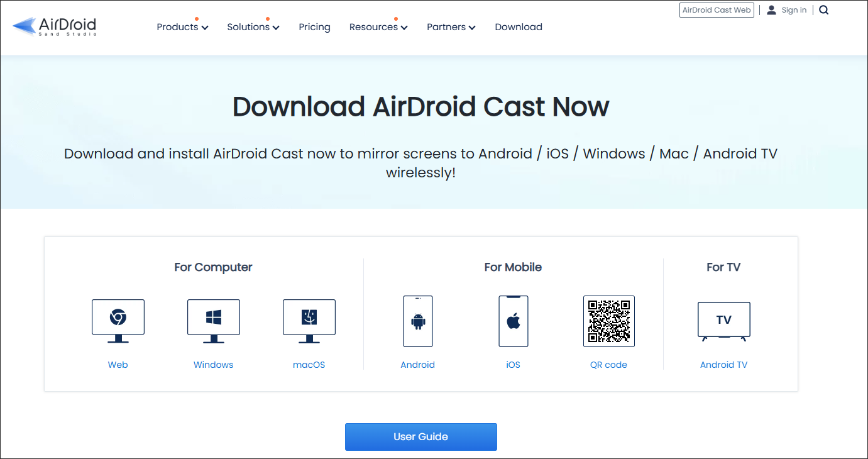
Task: Click the QR code for mobile download
Action: tap(608, 321)
